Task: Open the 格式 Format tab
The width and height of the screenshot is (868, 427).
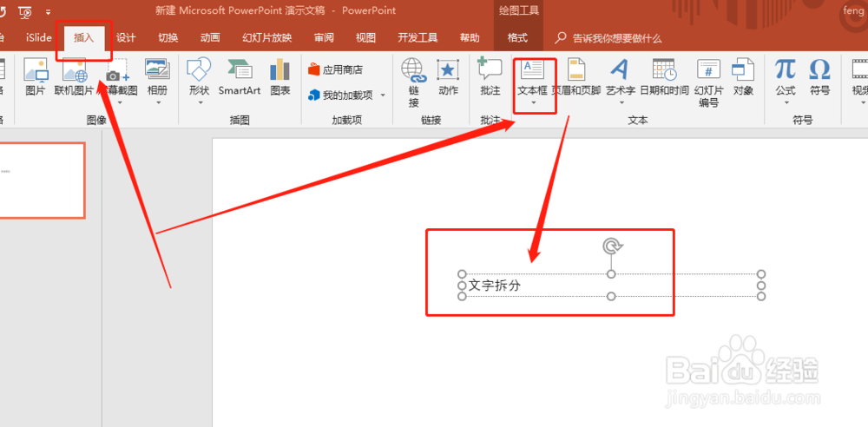Action: pyautogui.click(x=517, y=37)
